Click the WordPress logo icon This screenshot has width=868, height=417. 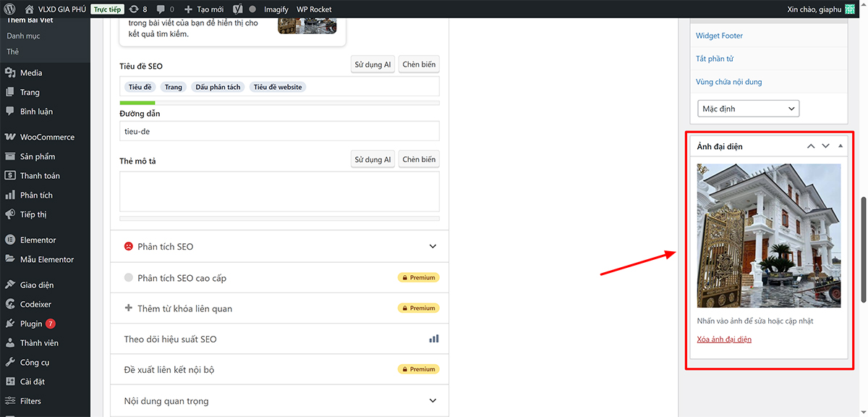click(9, 9)
